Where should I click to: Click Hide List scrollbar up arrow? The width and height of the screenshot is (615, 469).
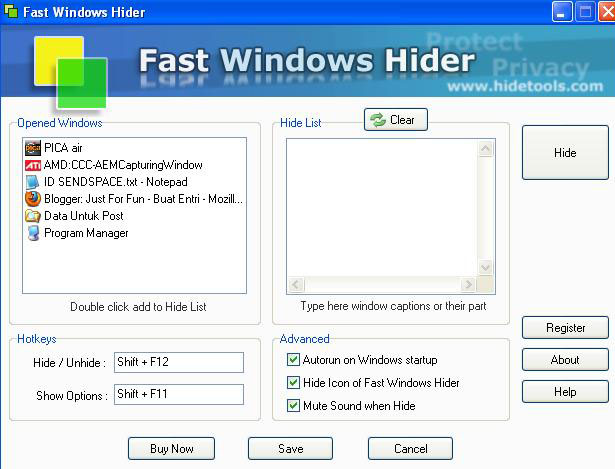pyautogui.click(x=486, y=149)
